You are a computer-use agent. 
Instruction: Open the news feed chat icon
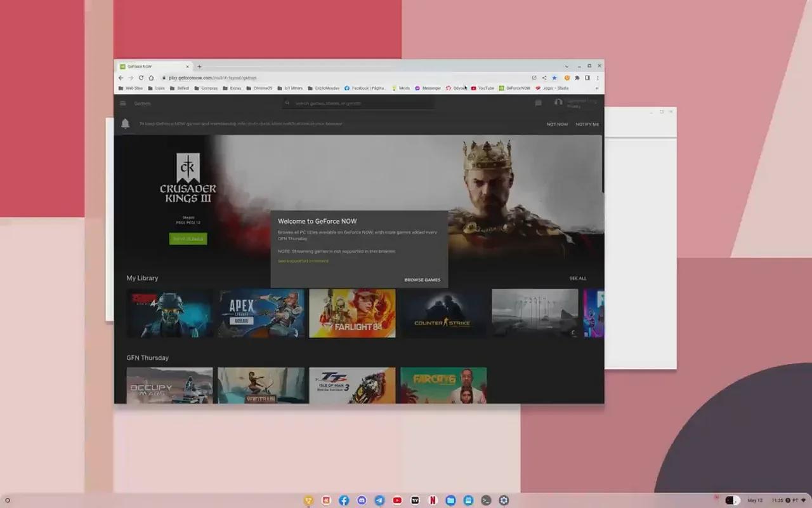[538, 103]
